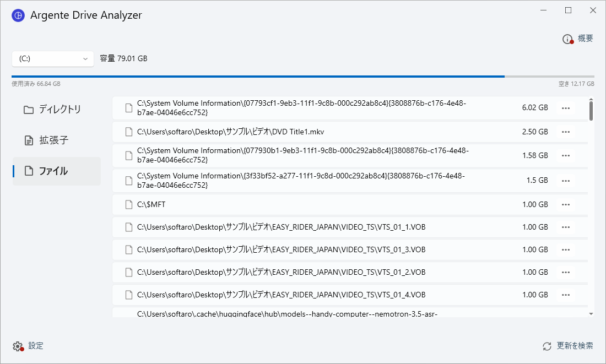Image resolution: width=606 pixels, height=364 pixels.
Task: Select the VTS_01_2.VOB file row
Action: click(350, 273)
